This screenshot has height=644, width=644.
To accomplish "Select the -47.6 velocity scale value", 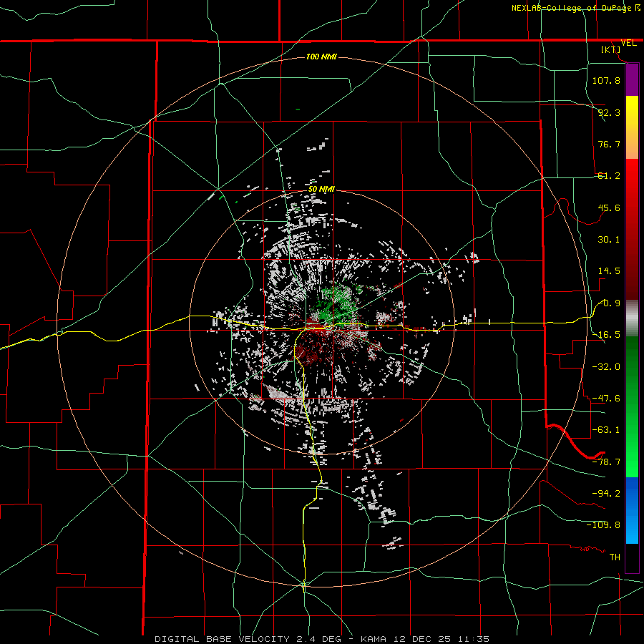I will tap(606, 399).
